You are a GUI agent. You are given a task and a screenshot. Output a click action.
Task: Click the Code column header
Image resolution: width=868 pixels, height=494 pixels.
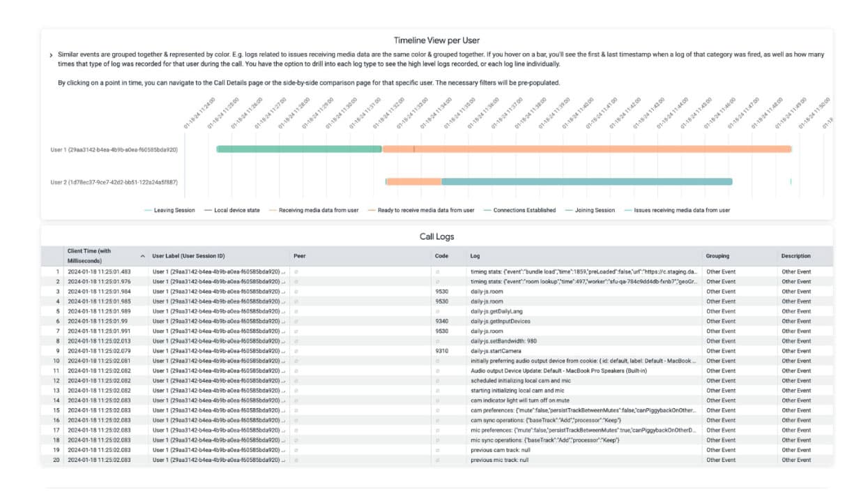pos(441,256)
